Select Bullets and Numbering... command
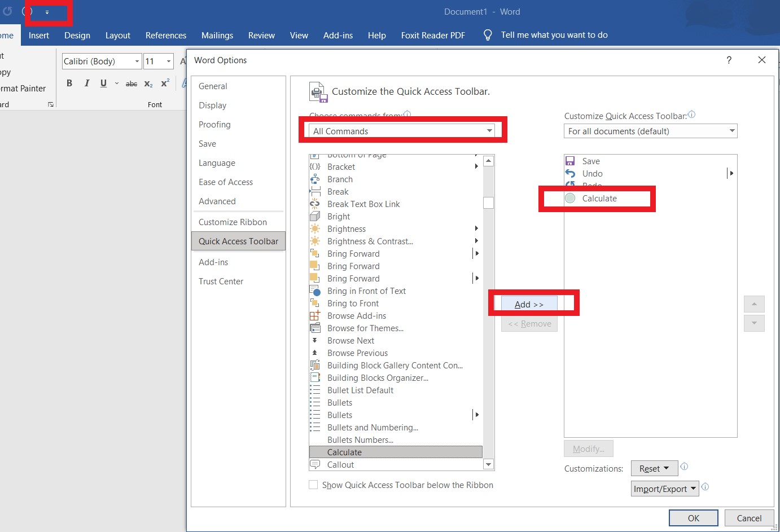The image size is (780, 532). [x=396, y=427]
